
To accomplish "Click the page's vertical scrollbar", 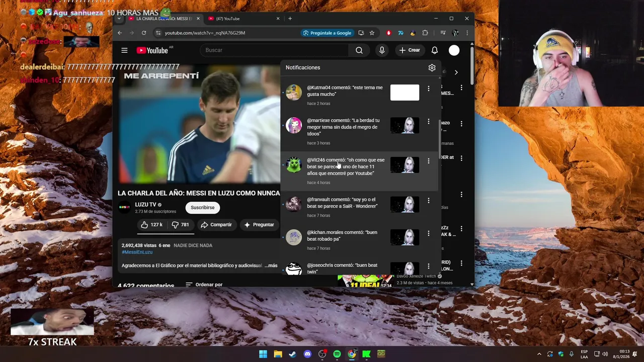I will pos(471,65).
